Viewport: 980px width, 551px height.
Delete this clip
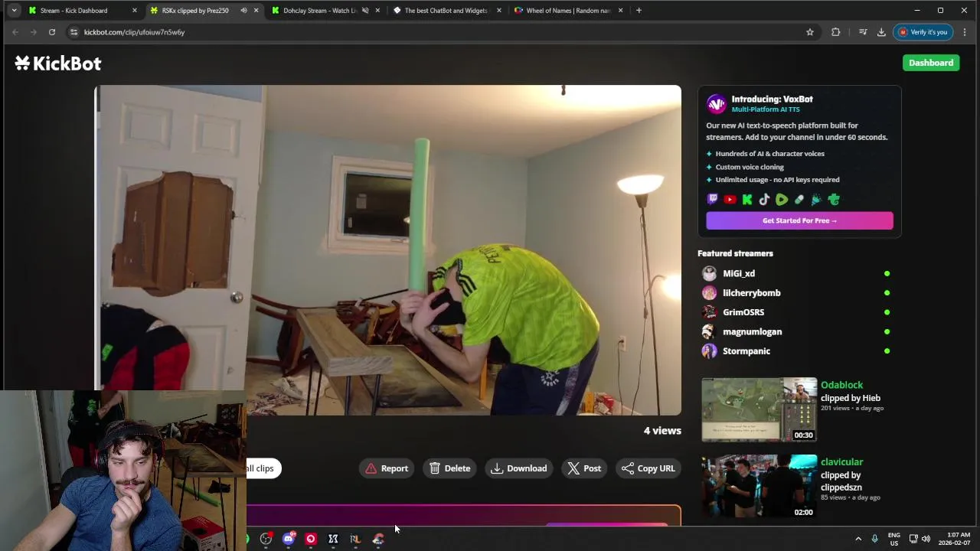click(450, 468)
